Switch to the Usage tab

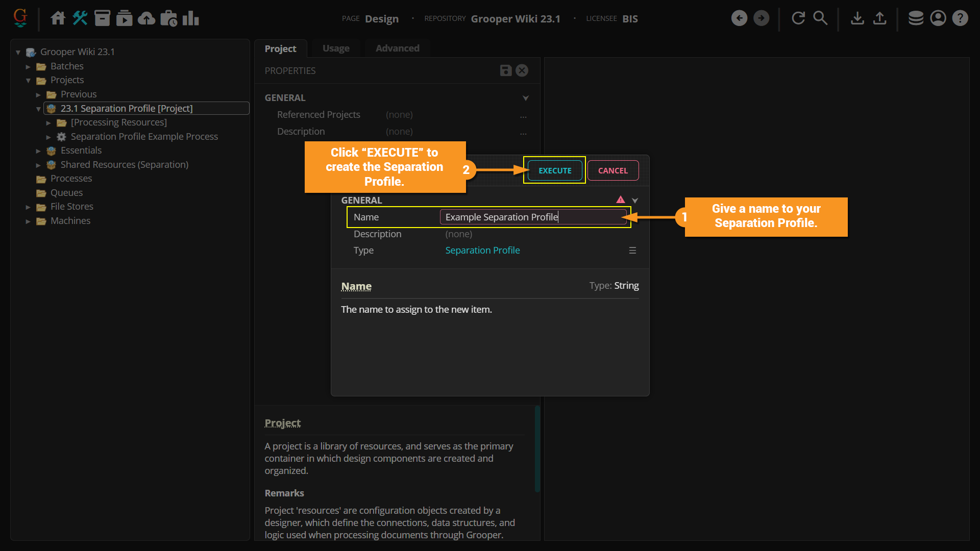336,48
